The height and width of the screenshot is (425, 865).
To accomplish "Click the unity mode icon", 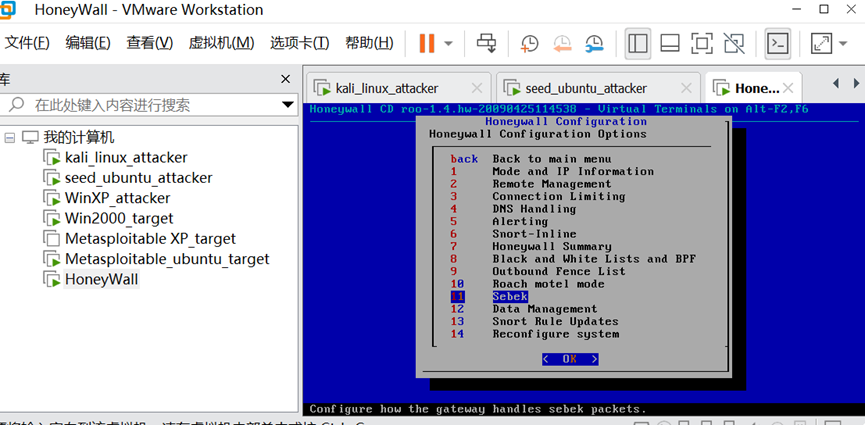I will pos(734,43).
